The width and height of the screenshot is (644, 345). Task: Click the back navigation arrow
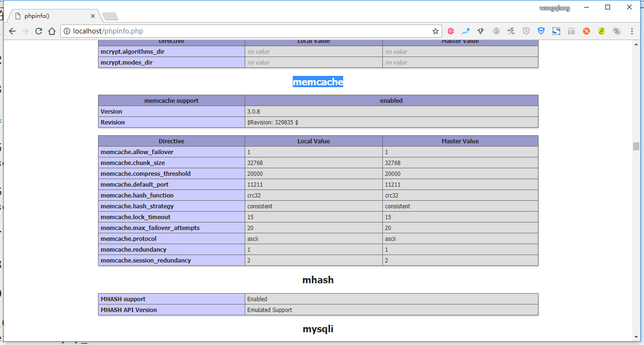point(12,31)
